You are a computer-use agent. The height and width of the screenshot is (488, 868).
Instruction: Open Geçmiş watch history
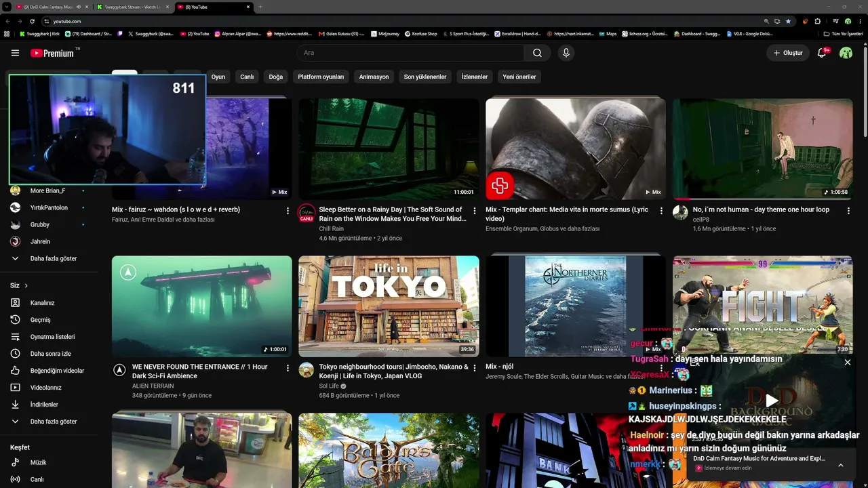pos(41,320)
